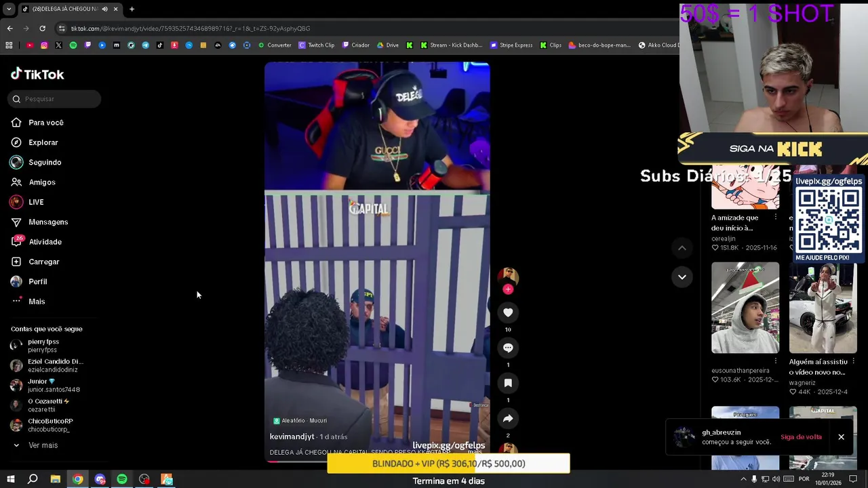Dismiss the gh_abreuzin follow notification

click(x=841, y=437)
